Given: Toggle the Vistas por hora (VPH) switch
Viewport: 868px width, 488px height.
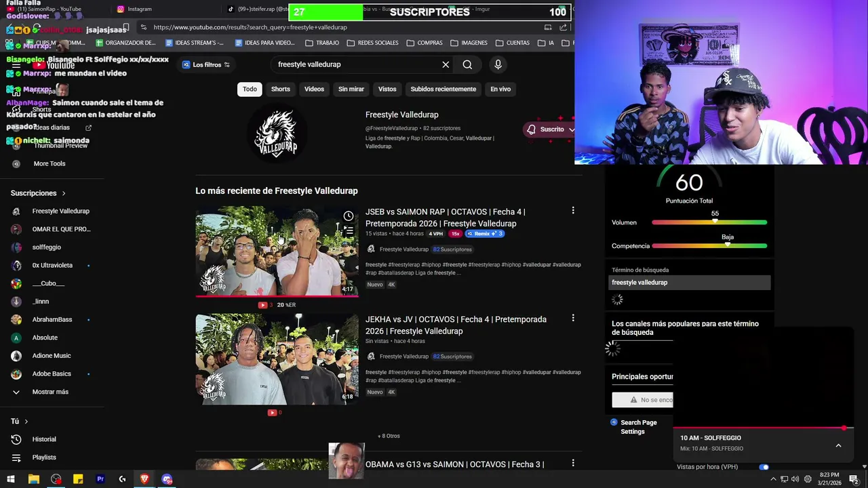Looking at the screenshot, I should pos(764,467).
